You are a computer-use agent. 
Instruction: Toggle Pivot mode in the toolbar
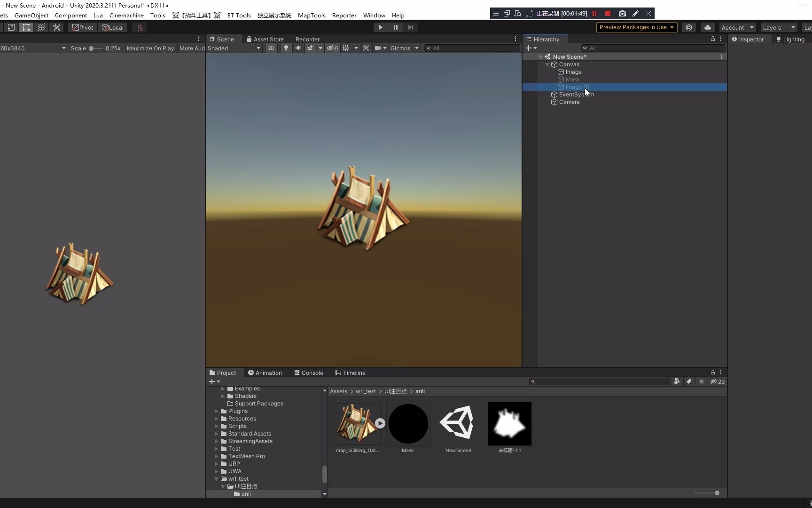pos(83,27)
